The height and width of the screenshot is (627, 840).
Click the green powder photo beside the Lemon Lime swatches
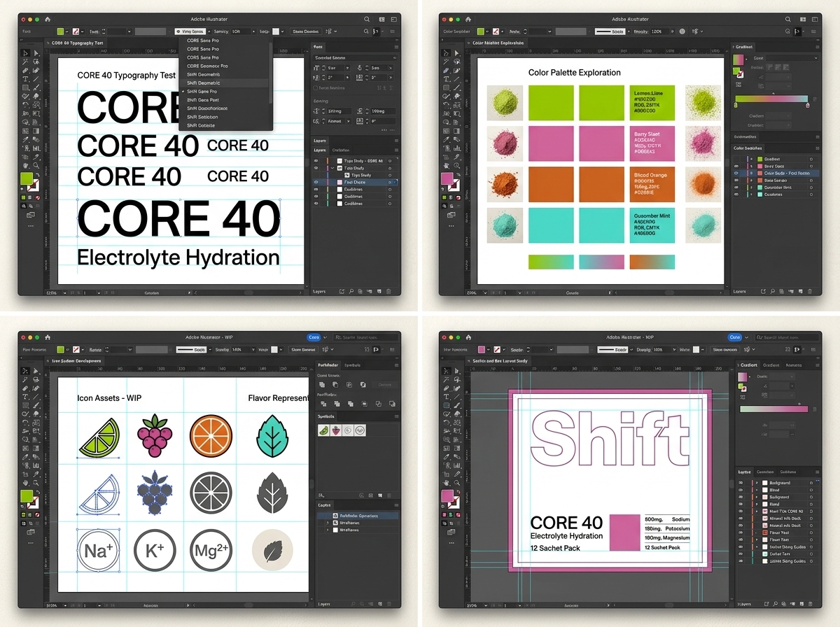coord(505,101)
